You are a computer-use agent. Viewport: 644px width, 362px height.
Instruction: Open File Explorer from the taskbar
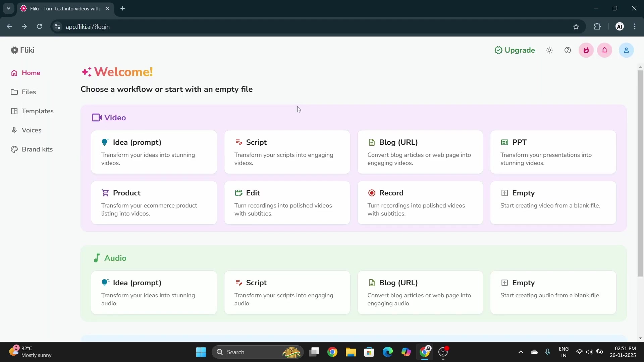pyautogui.click(x=351, y=352)
